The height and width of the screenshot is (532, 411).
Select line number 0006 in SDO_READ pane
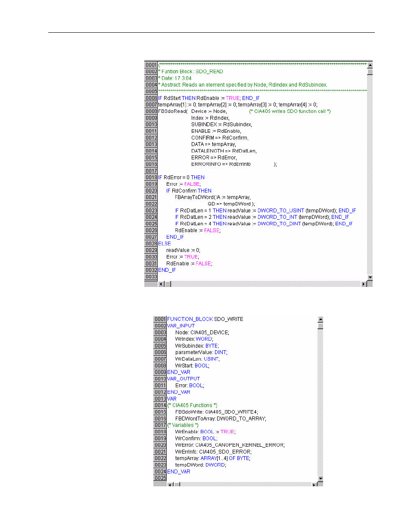(151, 98)
